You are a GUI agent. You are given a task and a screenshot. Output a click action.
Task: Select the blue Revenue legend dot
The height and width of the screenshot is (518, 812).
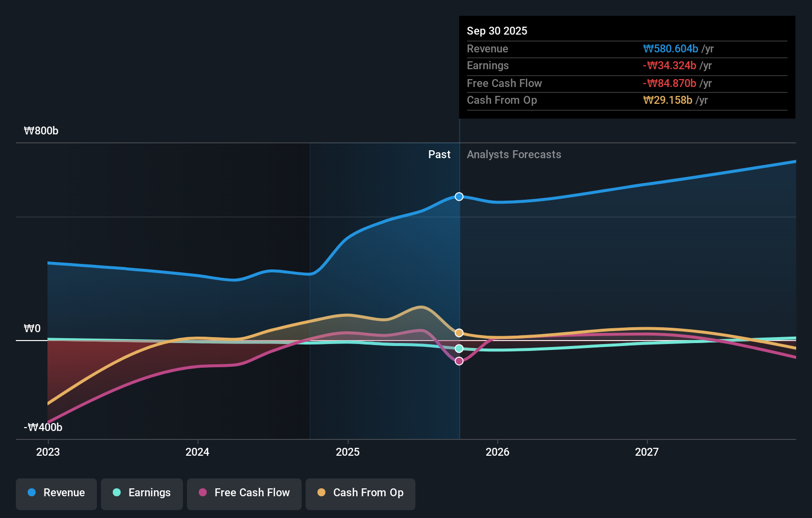point(32,493)
